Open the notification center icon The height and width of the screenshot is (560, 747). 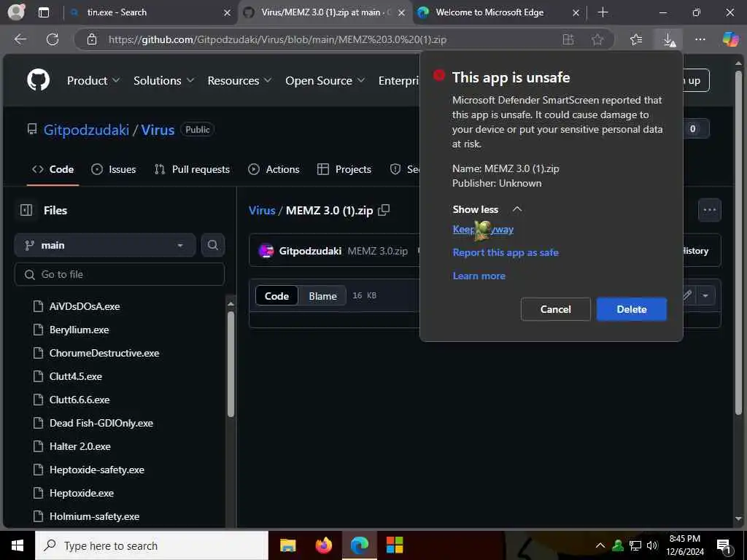tap(724, 545)
